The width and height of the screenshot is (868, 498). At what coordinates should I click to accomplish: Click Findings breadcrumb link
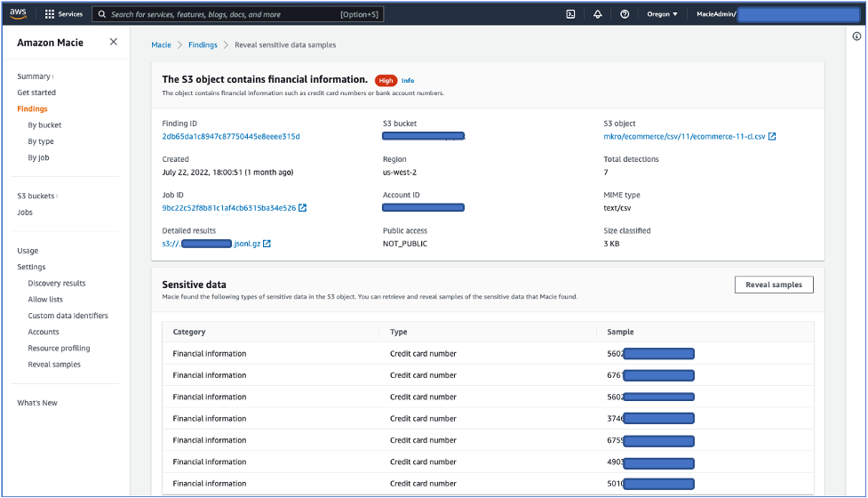coord(203,44)
